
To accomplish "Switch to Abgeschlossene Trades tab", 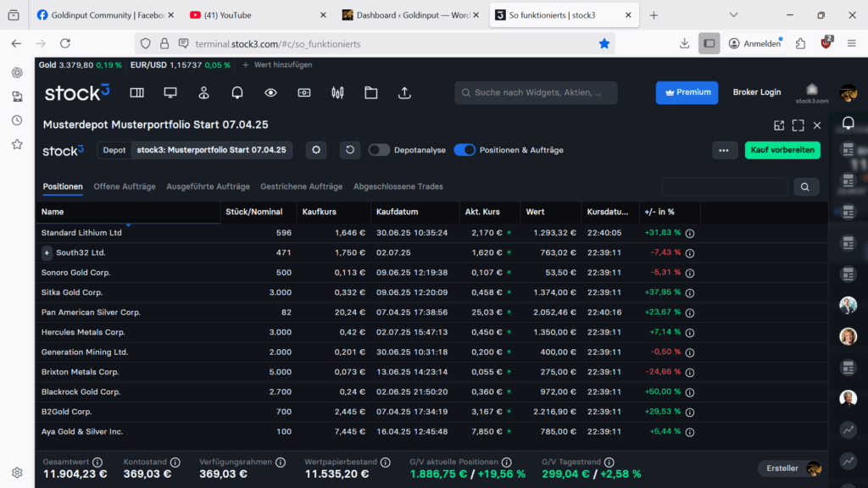I will click(398, 186).
